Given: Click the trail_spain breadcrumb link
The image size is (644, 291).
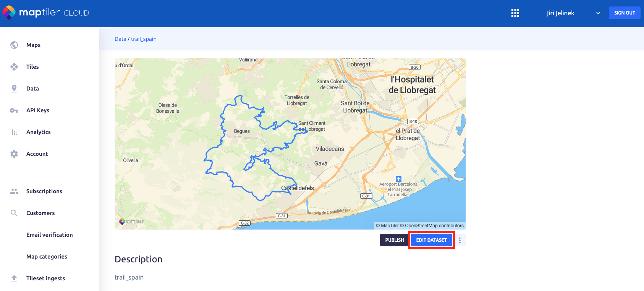Looking at the screenshot, I should 144,39.
